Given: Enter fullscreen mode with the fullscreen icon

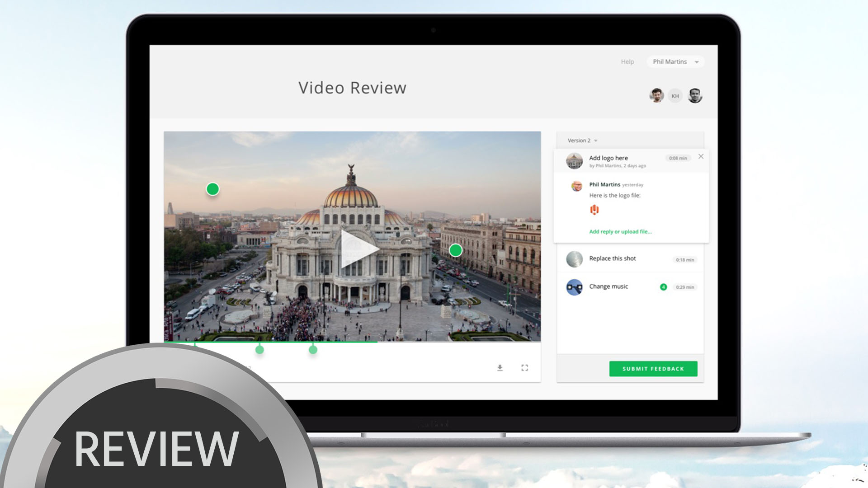Looking at the screenshot, I should click(x=524, y=368).
